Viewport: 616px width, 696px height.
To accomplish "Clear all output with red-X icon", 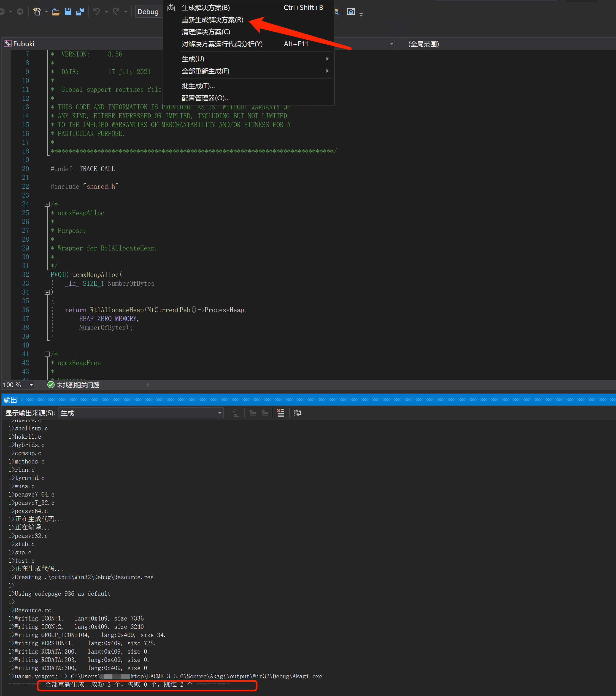I will pyautogui.click(x=280, y=413).
